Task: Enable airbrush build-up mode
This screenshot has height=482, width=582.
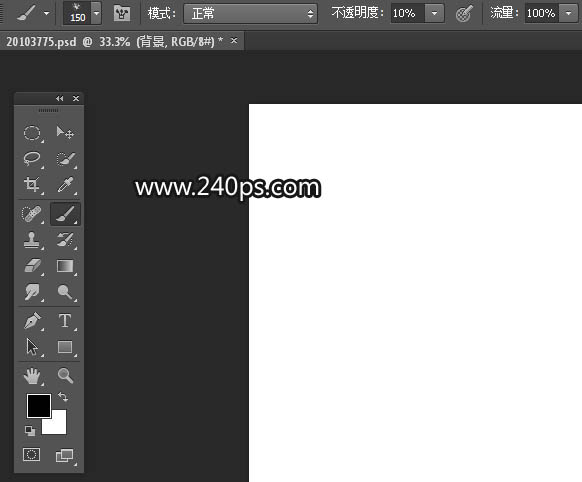Action: pyautogui.click(x=464, y=14)
